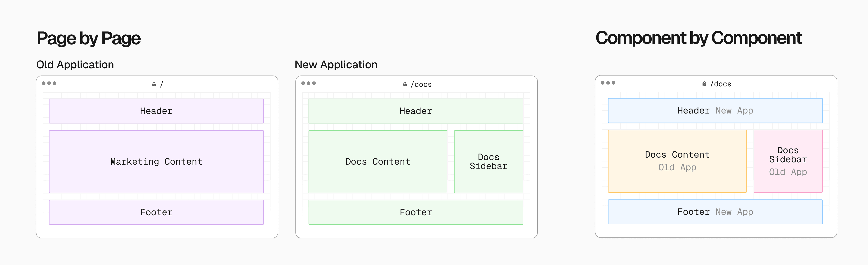The width and height of the screenshot is (868, 265).
Task: Select the green Docs Sidebar block
Action: 488,161
